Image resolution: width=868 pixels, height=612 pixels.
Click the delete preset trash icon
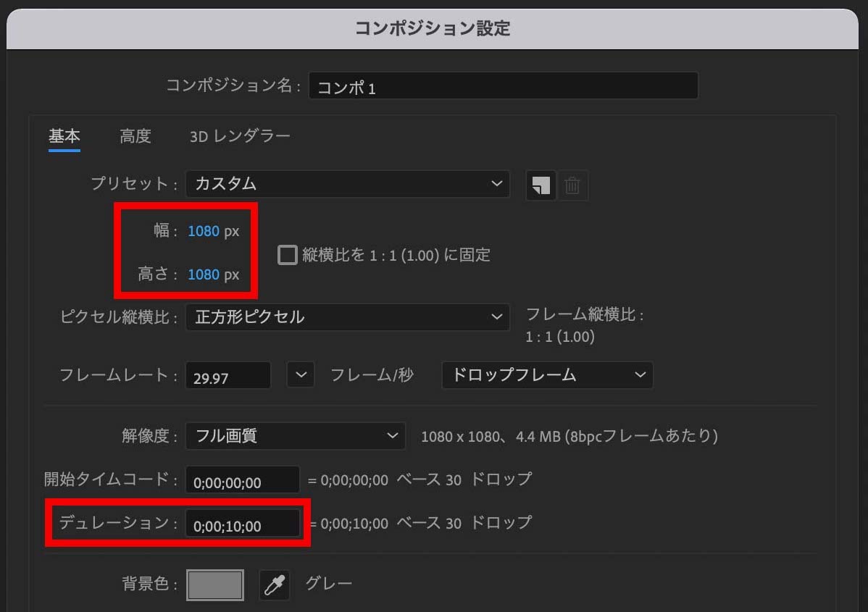tap(572, 185)
